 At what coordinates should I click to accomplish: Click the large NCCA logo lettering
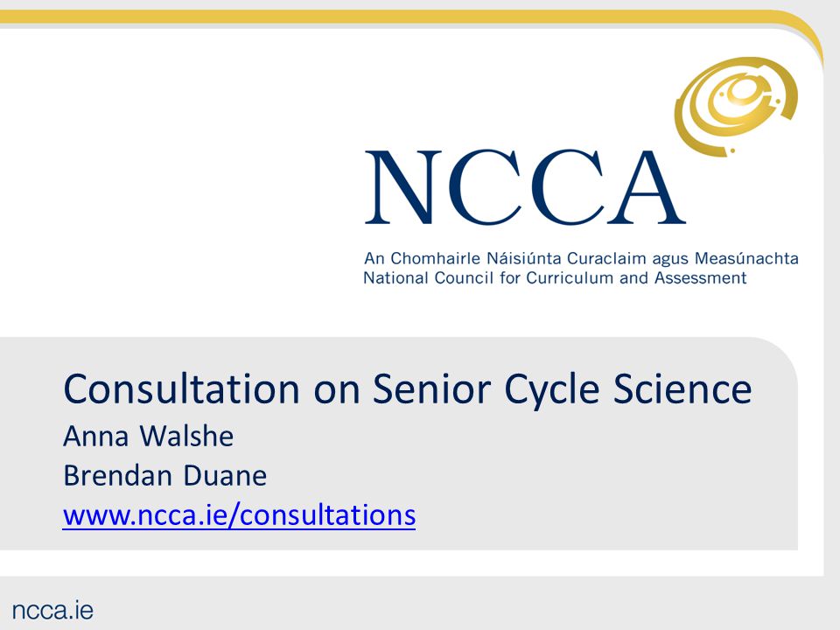pyautogui.click(x=525, y=187)
